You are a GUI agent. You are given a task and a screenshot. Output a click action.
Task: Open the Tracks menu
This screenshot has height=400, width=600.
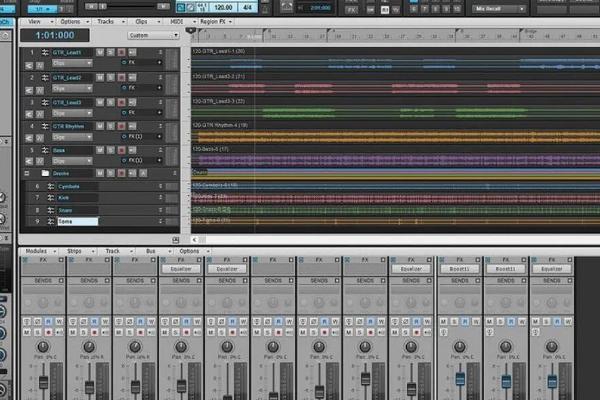[x=108, y=22]
